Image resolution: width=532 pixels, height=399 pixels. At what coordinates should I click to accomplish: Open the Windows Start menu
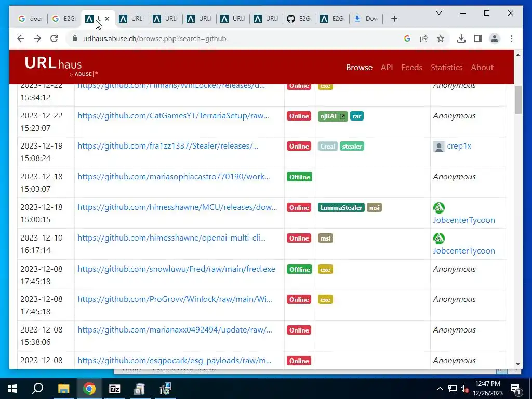pyautogui.click(x=12, y=389)
